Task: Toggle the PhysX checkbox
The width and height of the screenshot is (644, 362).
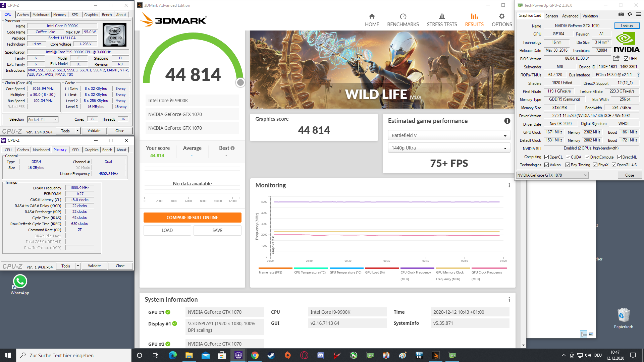Action: 595,165
